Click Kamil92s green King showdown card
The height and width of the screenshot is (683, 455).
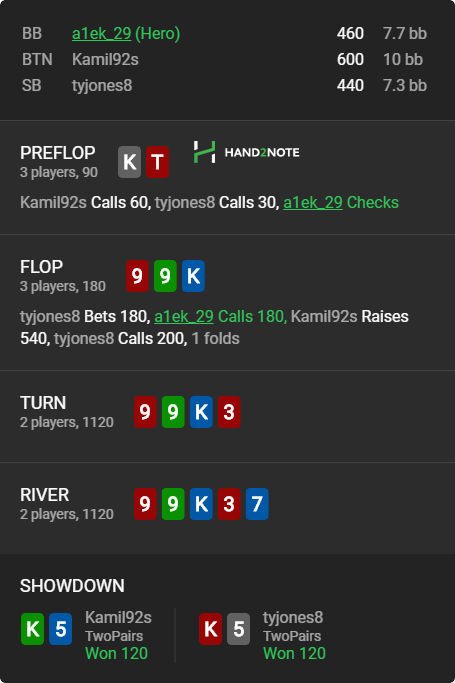[33, 629]
